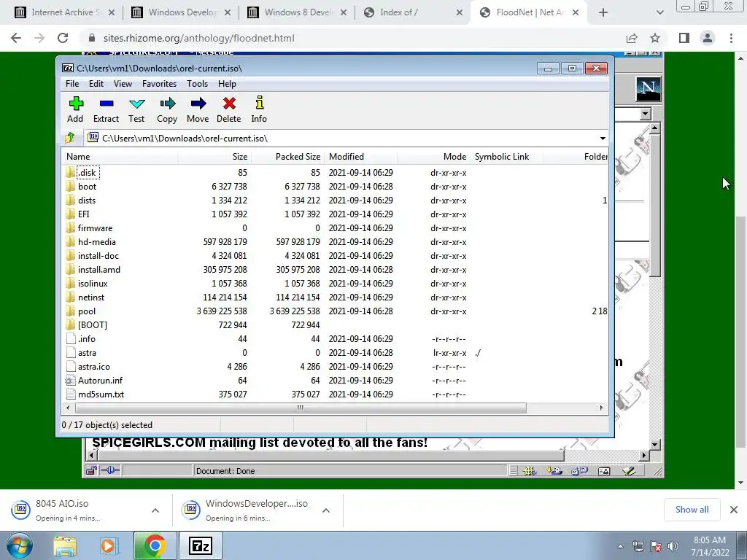The image size is (747, 560).
Task: Click the Extract toolbar icon
Action: tap(106, 109)
